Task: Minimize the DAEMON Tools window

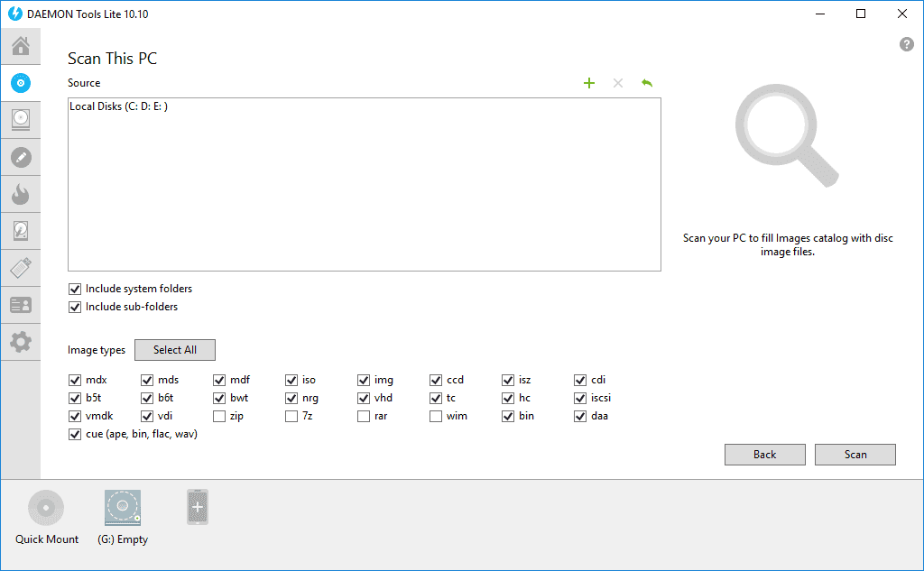Action: pos(819,14)
